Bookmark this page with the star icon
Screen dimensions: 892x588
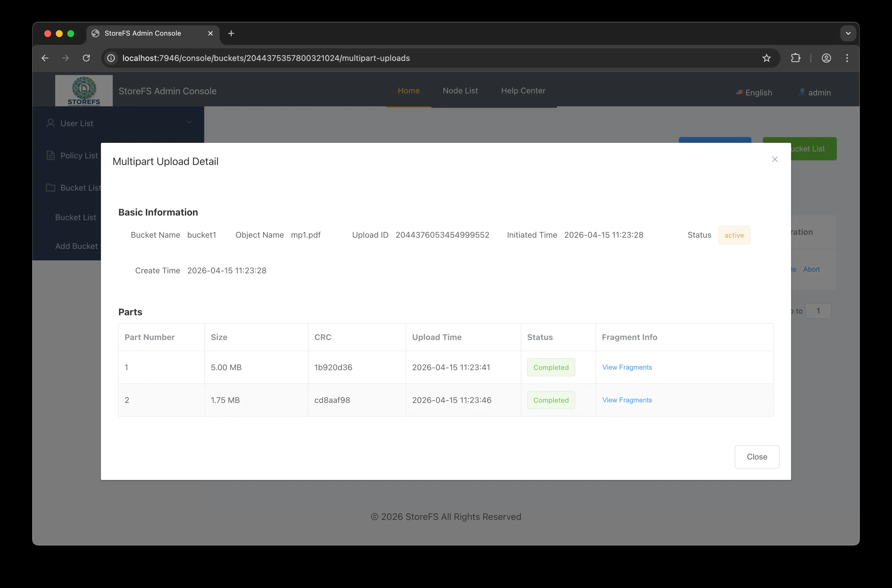click(766, 58)
